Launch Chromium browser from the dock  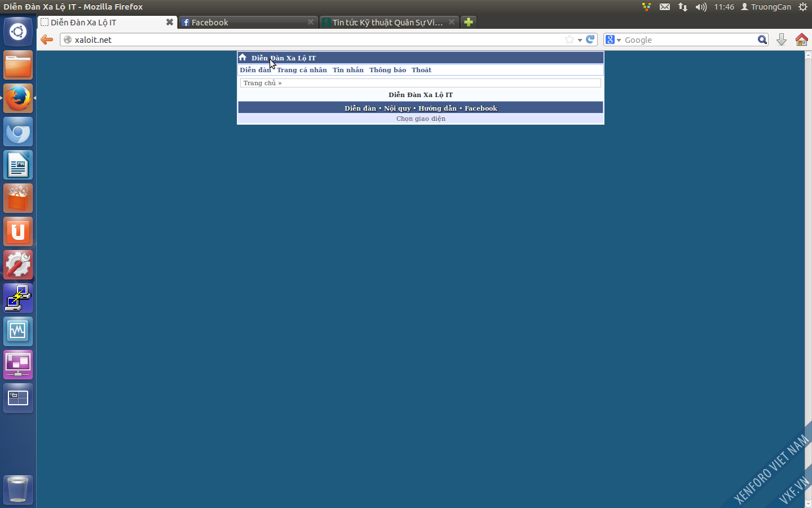[x=18, y=132]
